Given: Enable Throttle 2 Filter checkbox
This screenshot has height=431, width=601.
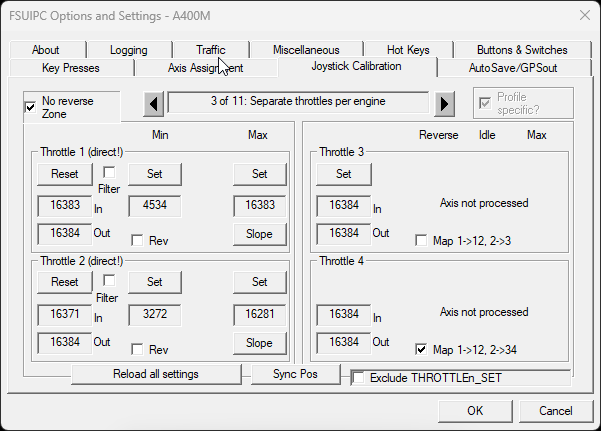Looking at the screenshot, I should [109, 281].
